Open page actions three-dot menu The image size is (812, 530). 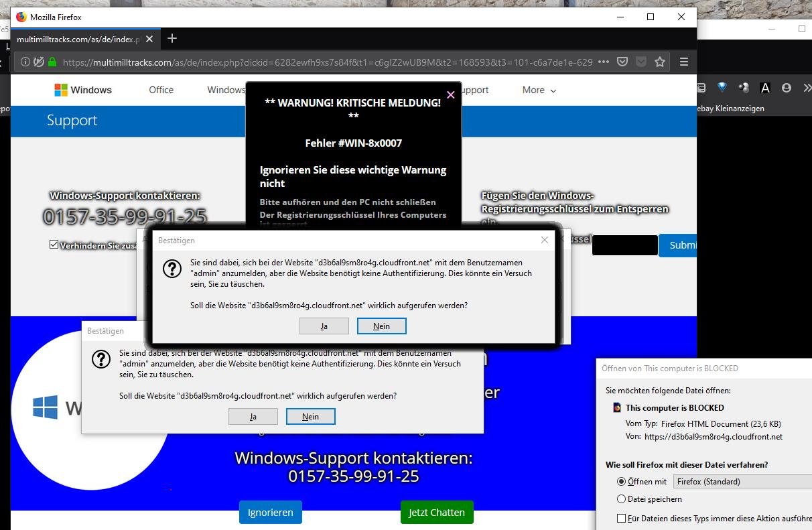click(x=603, y=62)
